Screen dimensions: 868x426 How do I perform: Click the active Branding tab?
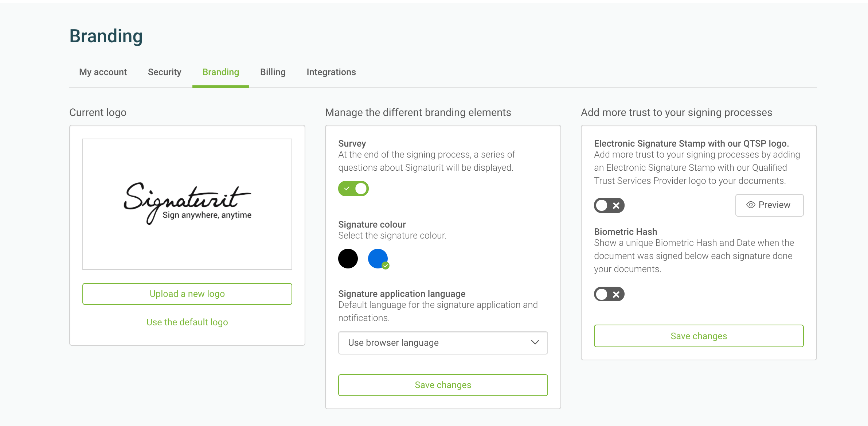221,72
